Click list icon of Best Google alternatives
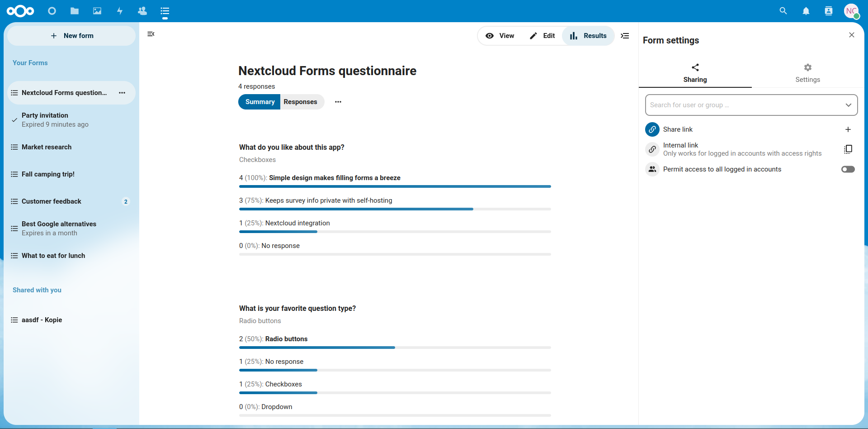This screenshot has width=868, height=429. click(x=14, y=229)
